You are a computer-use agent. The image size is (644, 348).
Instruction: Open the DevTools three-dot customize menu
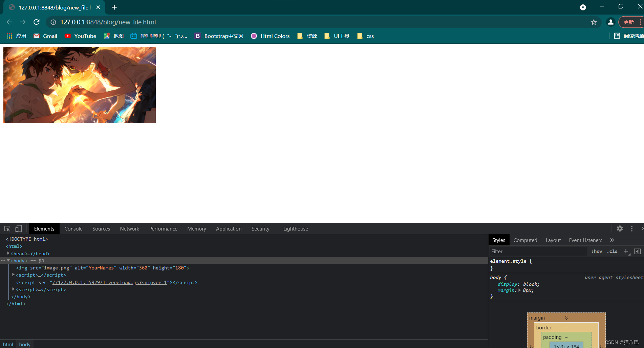(x=632, y=229)
